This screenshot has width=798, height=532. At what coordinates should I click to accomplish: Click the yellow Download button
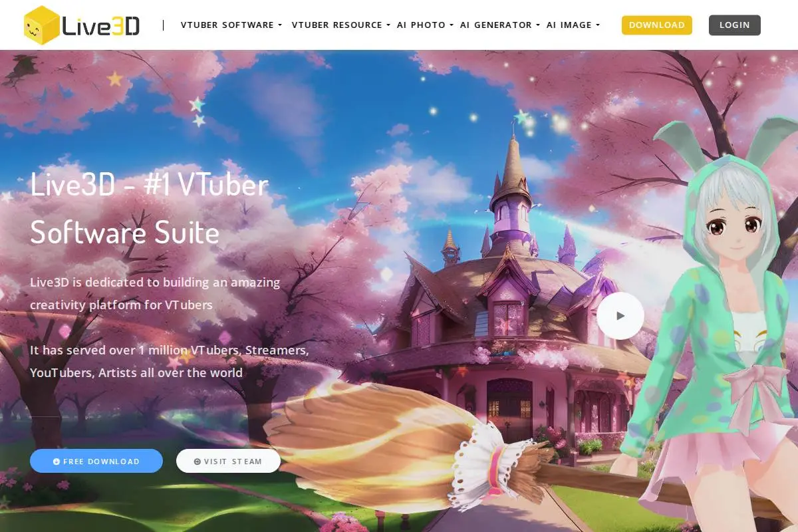tap(656, 25)
